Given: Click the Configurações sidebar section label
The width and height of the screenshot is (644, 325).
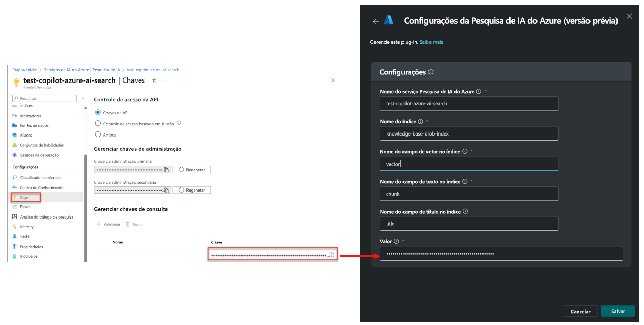Looking at the screenshot, I should pos(25,167).
